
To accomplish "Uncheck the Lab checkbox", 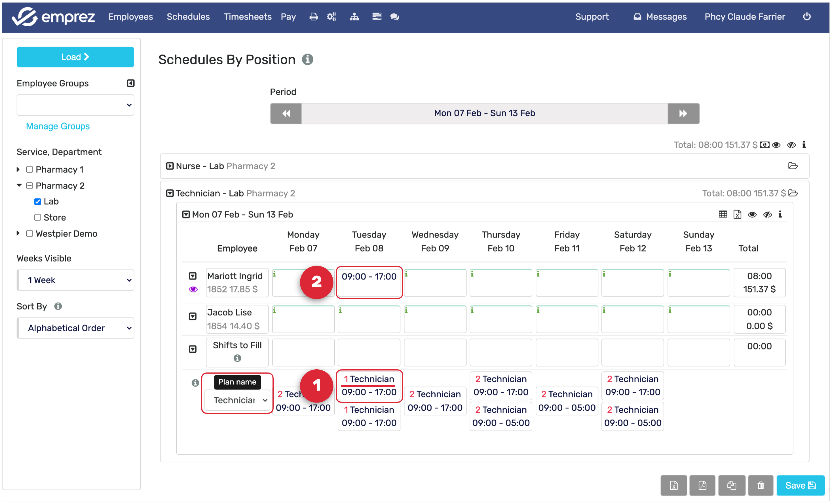I will (37, 202).
